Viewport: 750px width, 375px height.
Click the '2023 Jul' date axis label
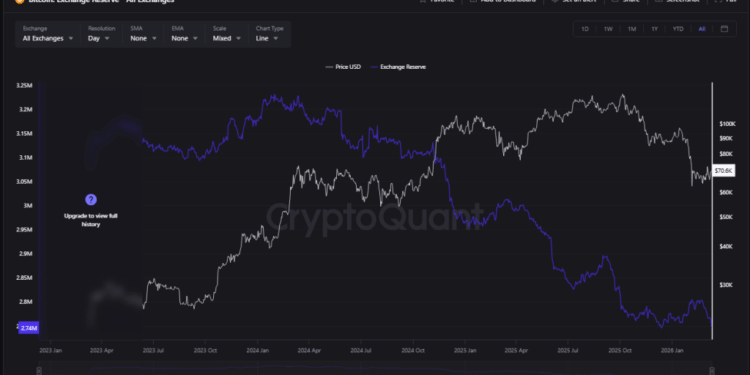(154, 351)
